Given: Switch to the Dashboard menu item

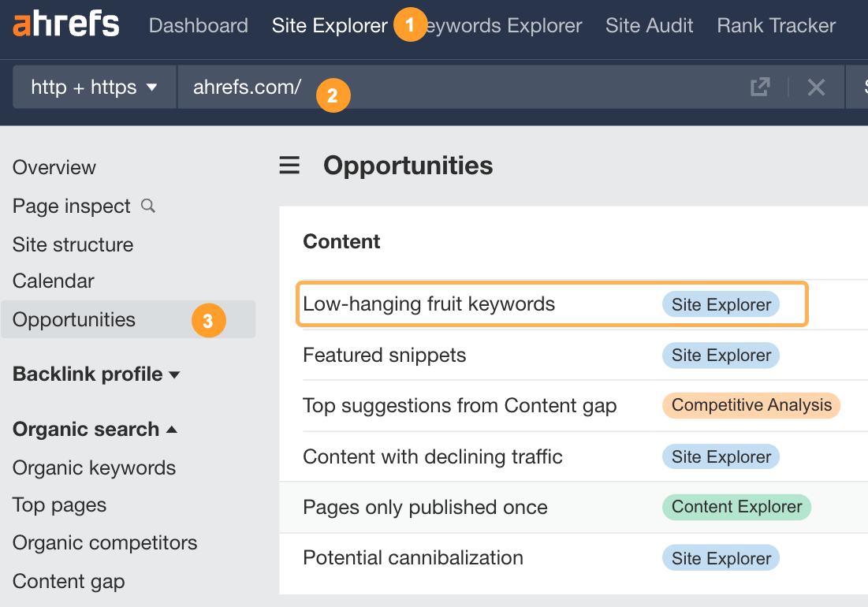Looking at the screenshot, I should 198,24.
